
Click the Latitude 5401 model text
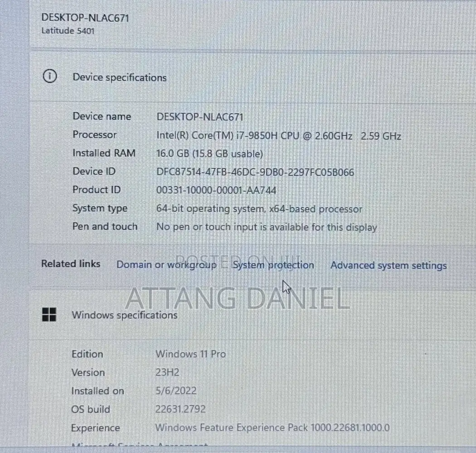68,31
